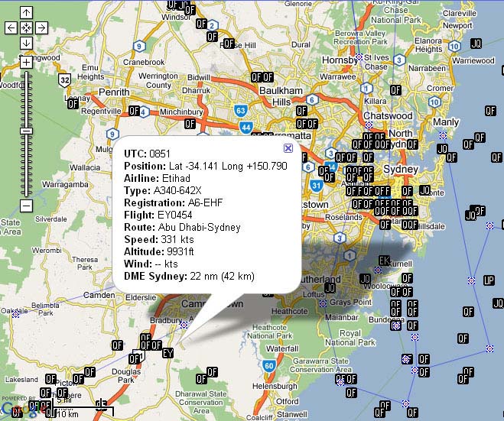Viewport: 504px width, 421px height.
Task: Click the Flight: EY0454 line in popup
Action: click(x=158, y=215)
